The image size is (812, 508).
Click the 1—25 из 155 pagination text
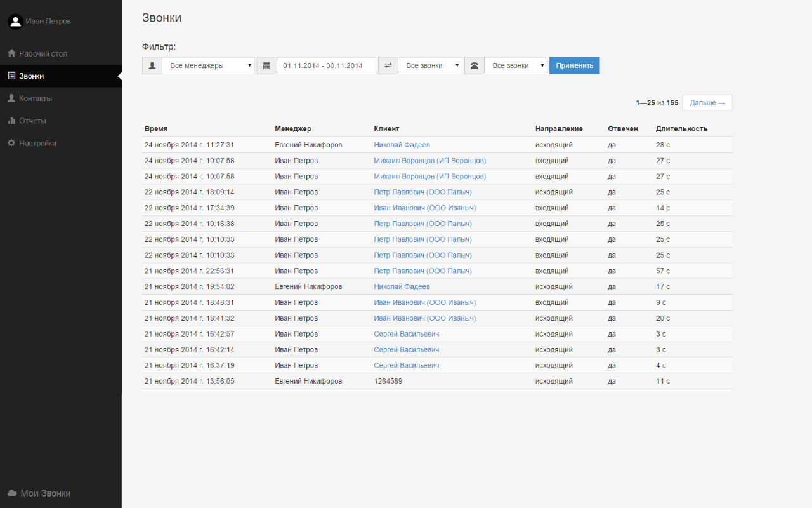click(657, 103)
